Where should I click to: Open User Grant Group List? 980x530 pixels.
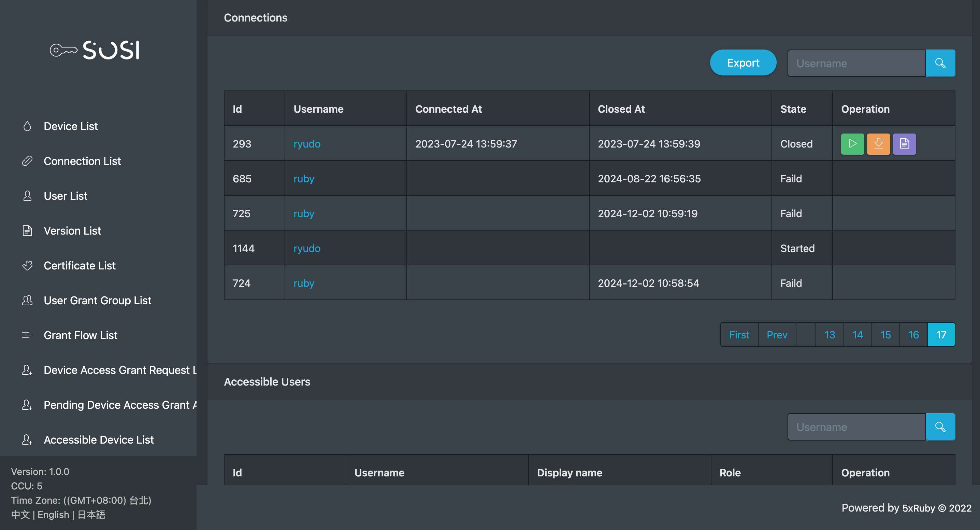coord(97,301)
